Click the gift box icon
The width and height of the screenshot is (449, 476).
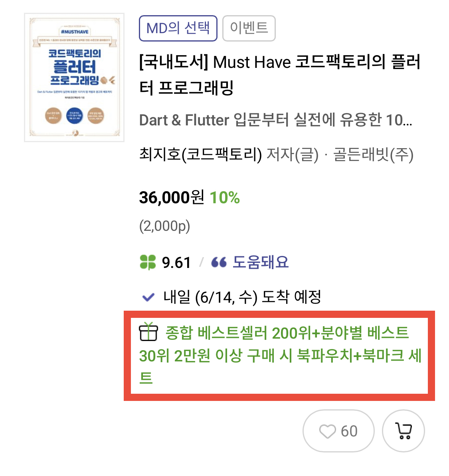tap(148, 332)
